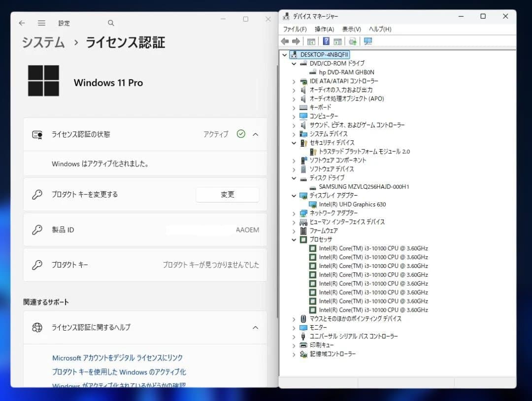Expand the ネットワーク アダプター node

[294, 213]
